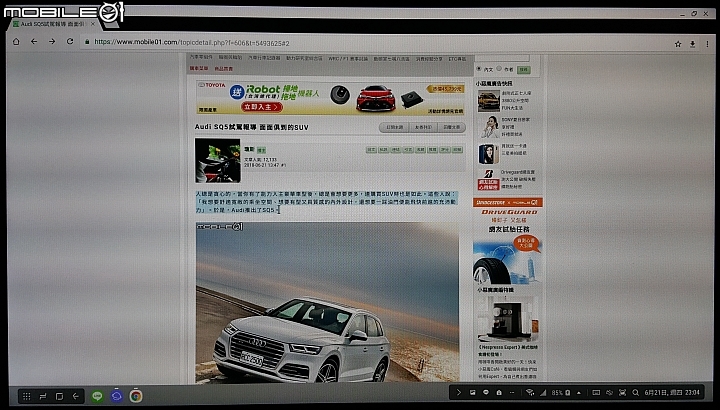Click the green search submit button
Image resolution: width=720 pixels, height=410 pixels.
click(x=523, y=70)
